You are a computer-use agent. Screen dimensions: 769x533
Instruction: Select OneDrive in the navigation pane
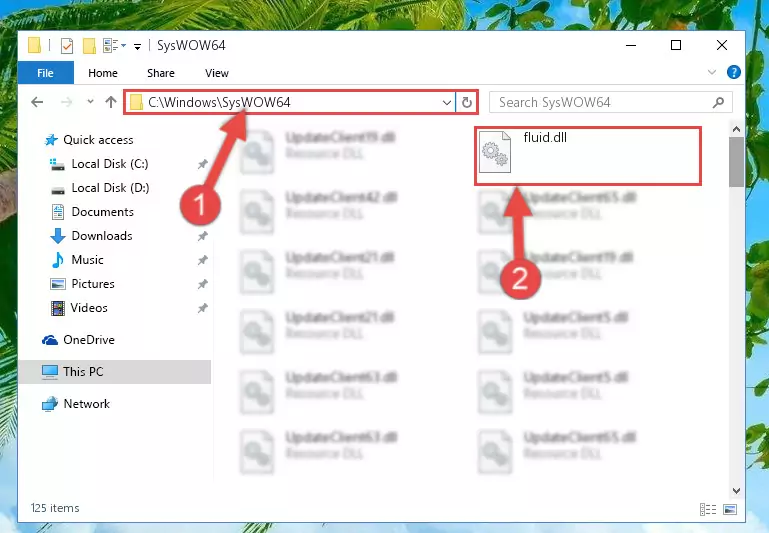78,340
